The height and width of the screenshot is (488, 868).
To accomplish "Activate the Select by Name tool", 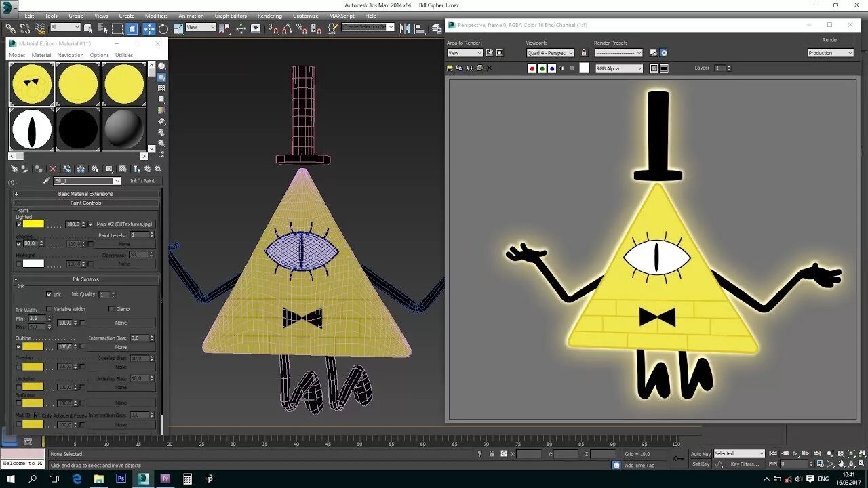I will [102, 28].
